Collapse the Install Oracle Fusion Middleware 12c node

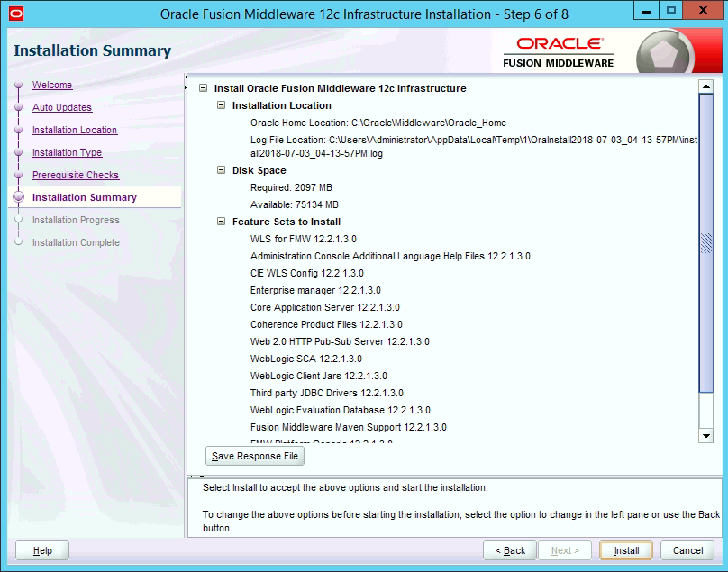tap(202, 88)
